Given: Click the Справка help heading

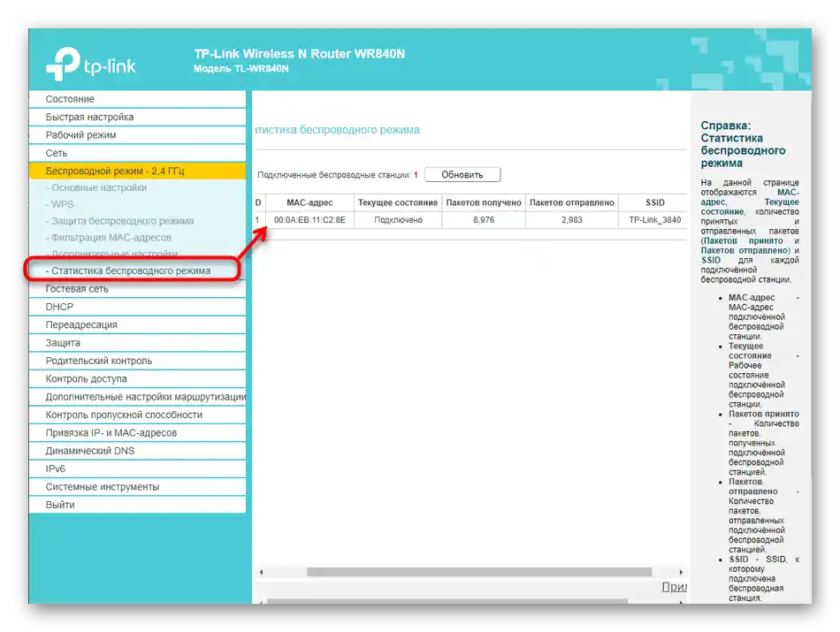Looking at the screenshot, I should click(743, 144).
